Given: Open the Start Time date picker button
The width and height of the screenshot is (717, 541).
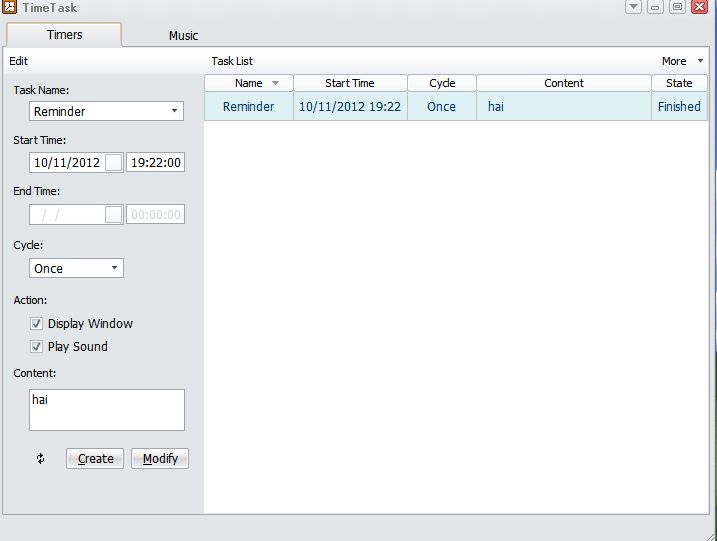Looking at the screenshot, I should click(x=114, y=162).
